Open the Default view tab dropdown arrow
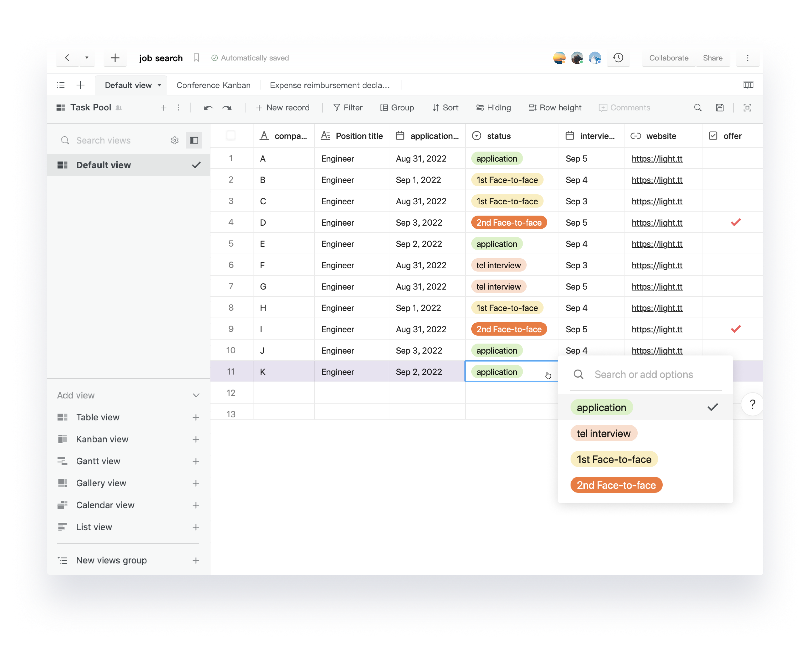 (159, 85)
